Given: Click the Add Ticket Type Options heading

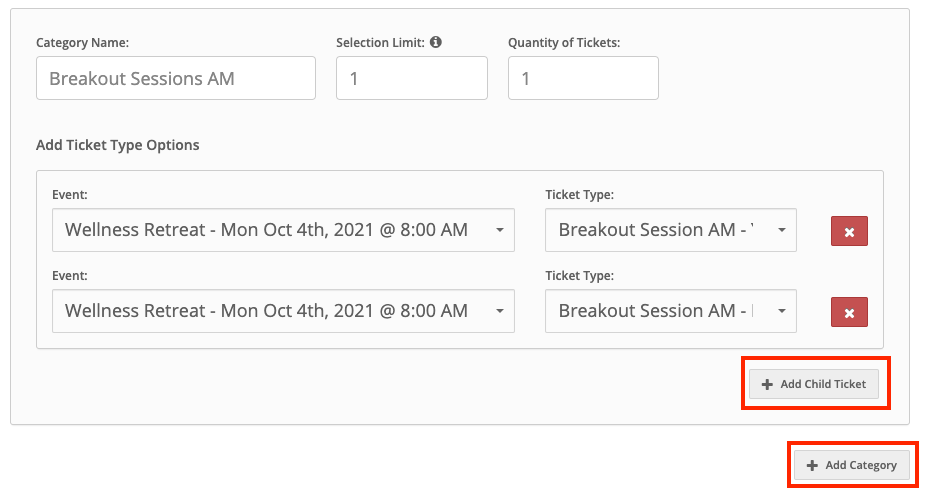Looking at the screenshot, I should [118, 145].
